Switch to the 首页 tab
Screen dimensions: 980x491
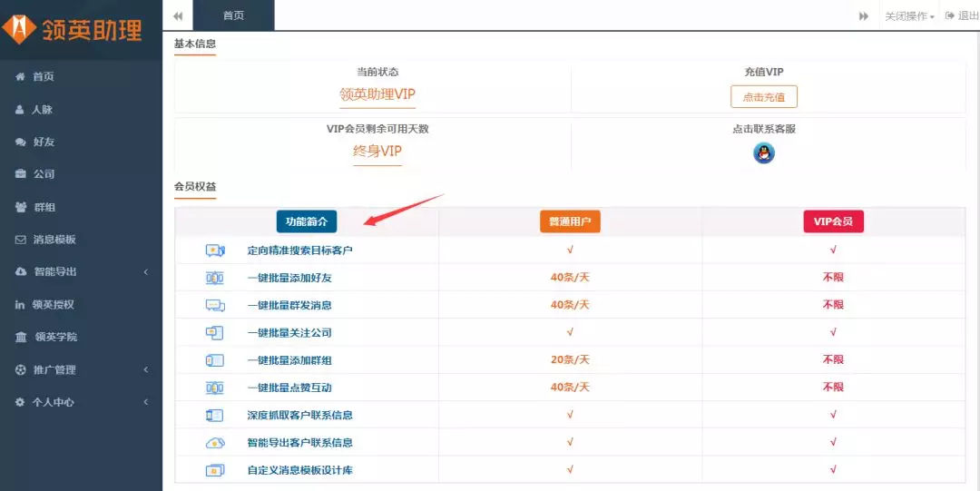point(234,15)
